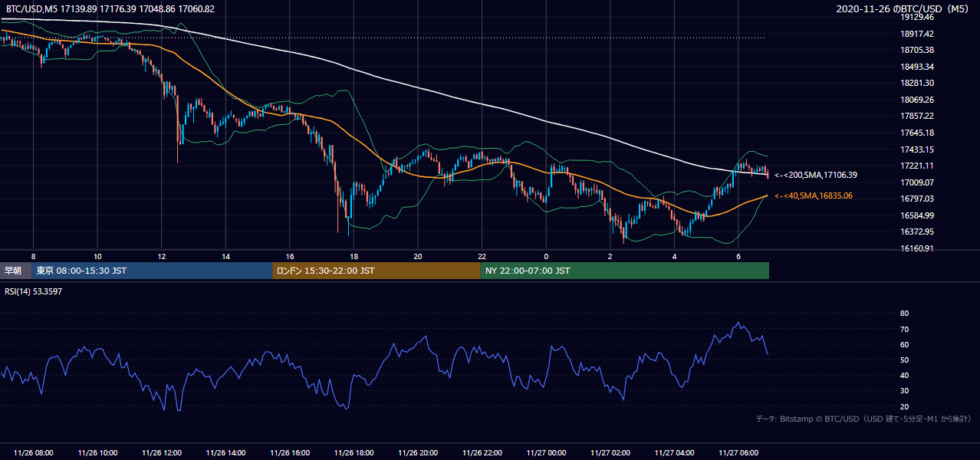This screenshot has width=980, height=460.
Task: Click price axis value 17221.11
Action: [x=916, y=166]
